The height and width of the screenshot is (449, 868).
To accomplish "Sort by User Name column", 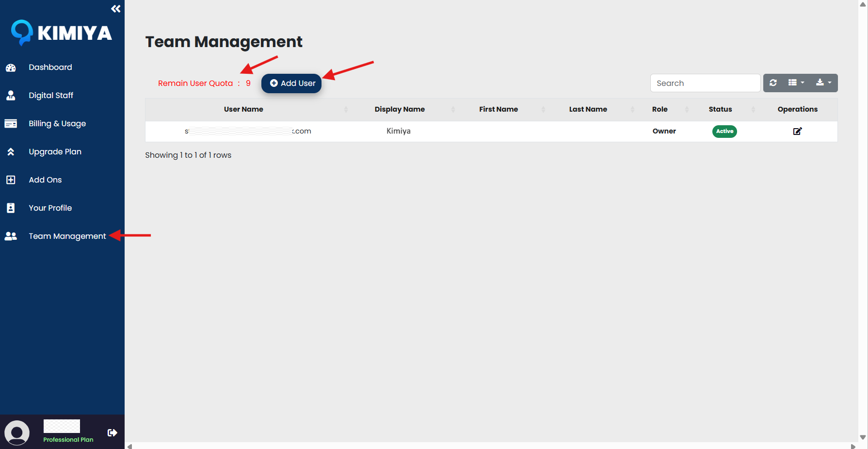I will 243,109.
